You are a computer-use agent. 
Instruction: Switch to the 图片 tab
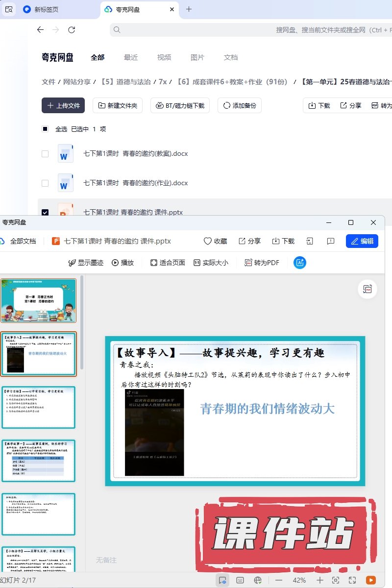[197, 57]
